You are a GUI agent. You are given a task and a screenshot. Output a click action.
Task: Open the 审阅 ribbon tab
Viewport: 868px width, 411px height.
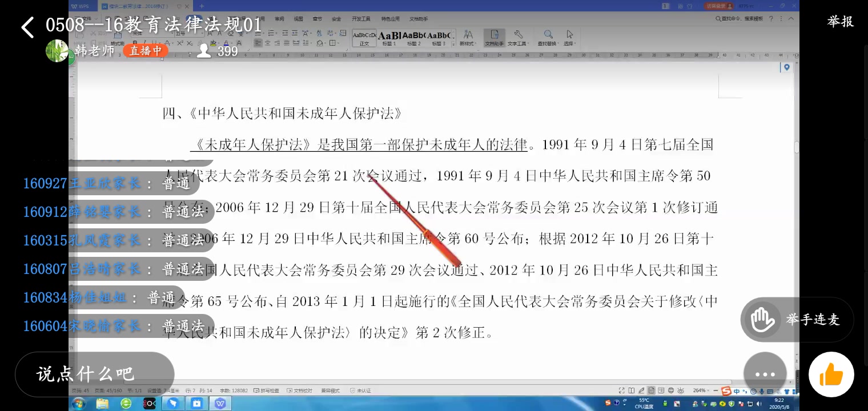[279, 19]
